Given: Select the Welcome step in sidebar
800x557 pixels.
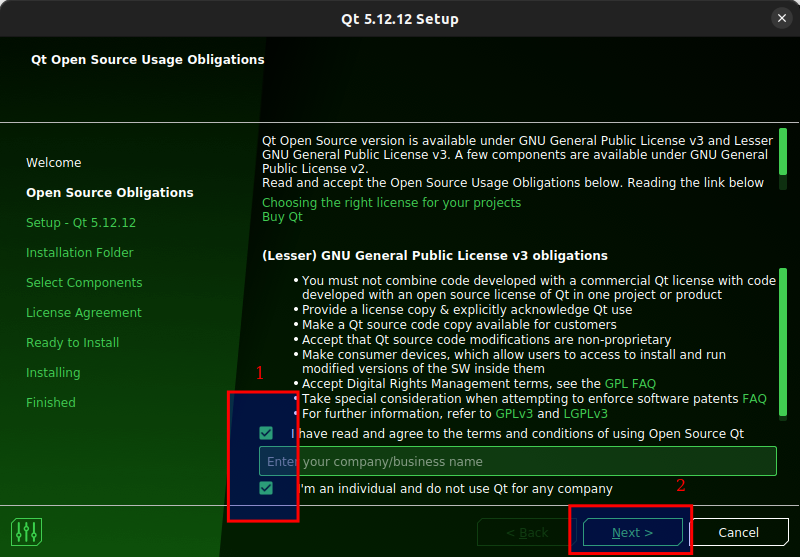Looking at the screenshot, I should 54,163.
